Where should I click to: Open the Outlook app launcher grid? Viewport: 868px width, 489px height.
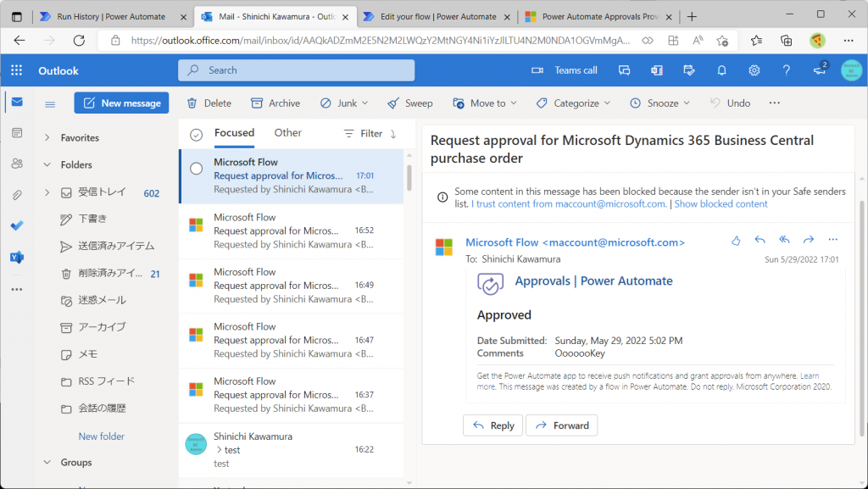[17, 70]
